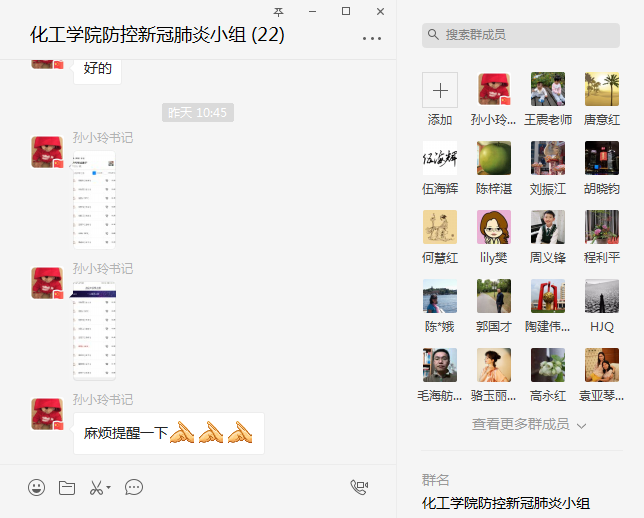Click the 添加 plus button to add members
This screenshot has width=644, height=518.
[x=440, y=90]
